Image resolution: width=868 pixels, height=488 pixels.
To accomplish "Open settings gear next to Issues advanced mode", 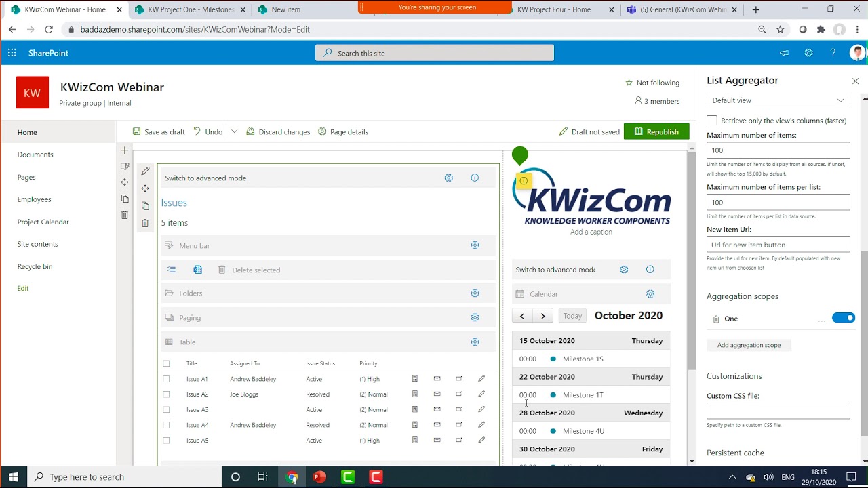I will 448,178.
